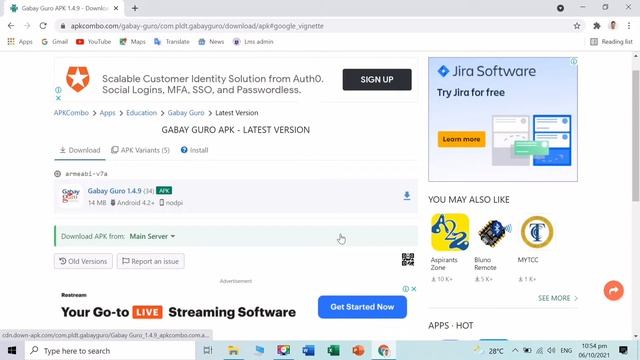Screen dimensions: 640x360
Task: Select the Install tab
Action: (x=194, y=150)
